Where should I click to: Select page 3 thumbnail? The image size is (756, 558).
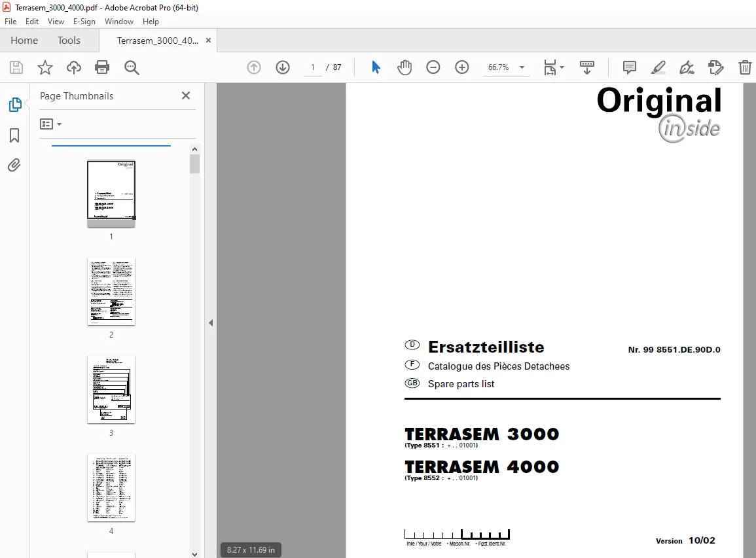coord(111,390)
